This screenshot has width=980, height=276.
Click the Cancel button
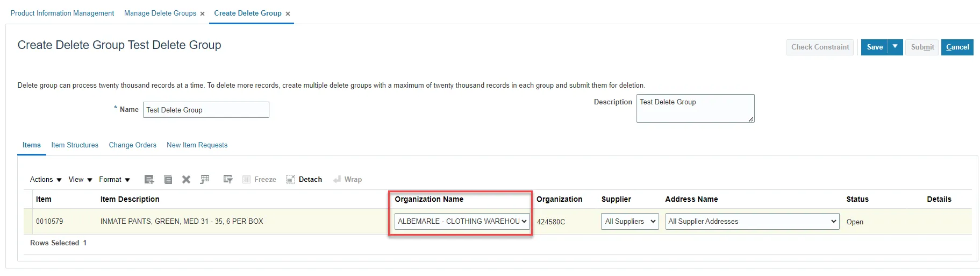[x=957, y=47]
